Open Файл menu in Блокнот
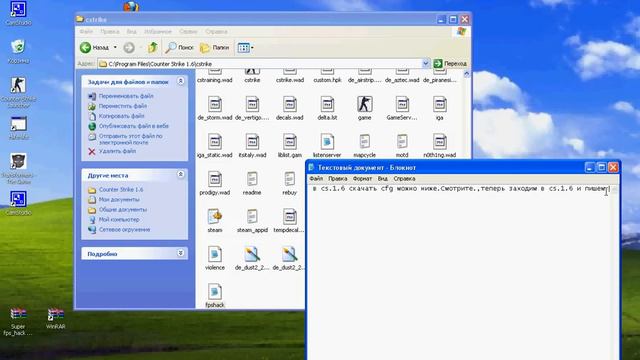 point(316,179)
